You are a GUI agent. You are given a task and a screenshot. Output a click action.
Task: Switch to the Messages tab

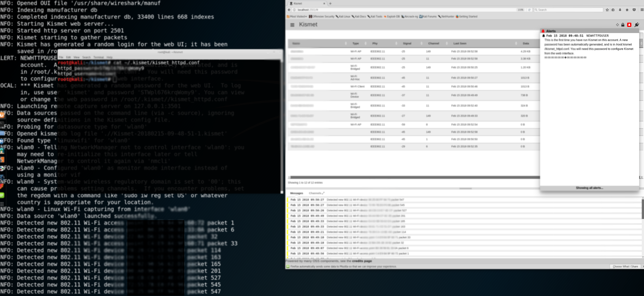(x=297, y=193)
